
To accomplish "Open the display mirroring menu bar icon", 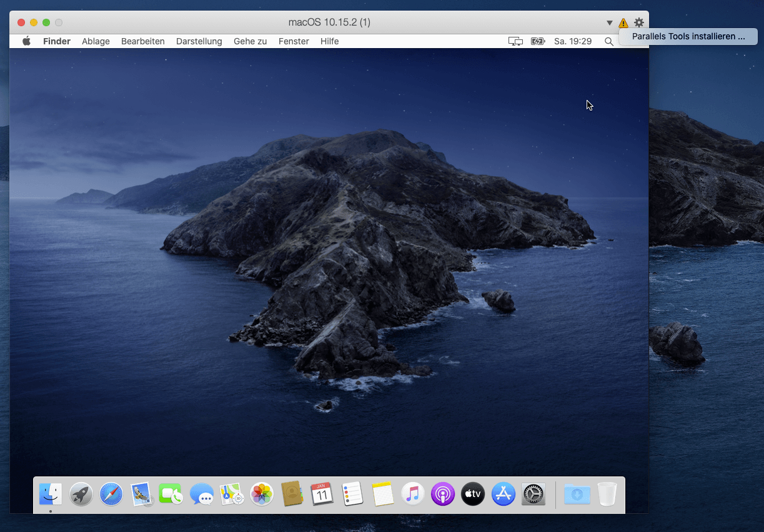I will pos(515,41).
